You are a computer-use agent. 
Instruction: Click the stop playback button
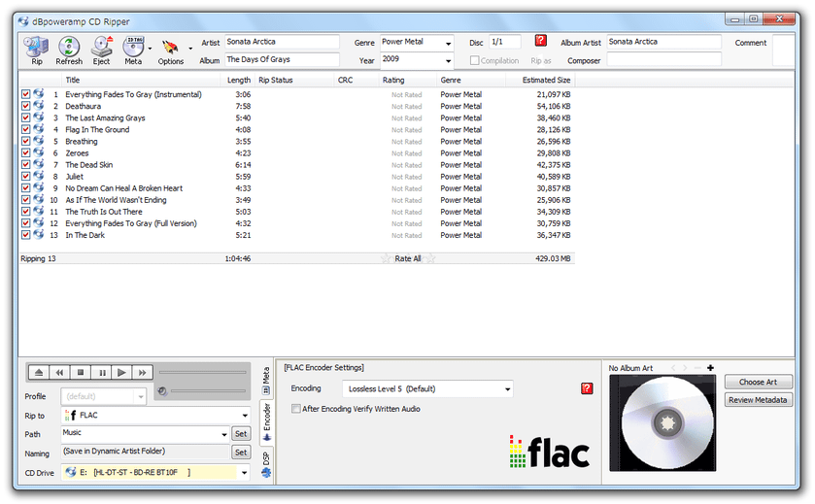point(80,372)
